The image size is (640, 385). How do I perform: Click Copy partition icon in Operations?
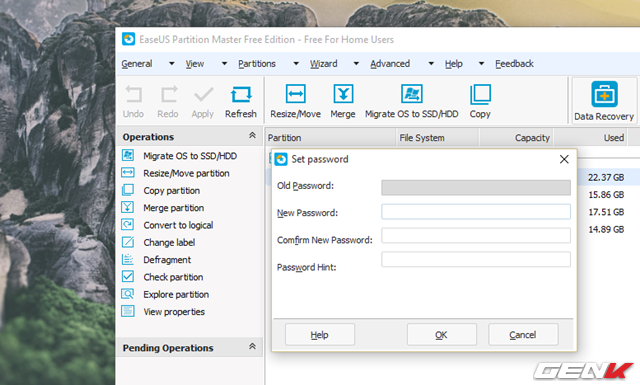coord(128,190)
